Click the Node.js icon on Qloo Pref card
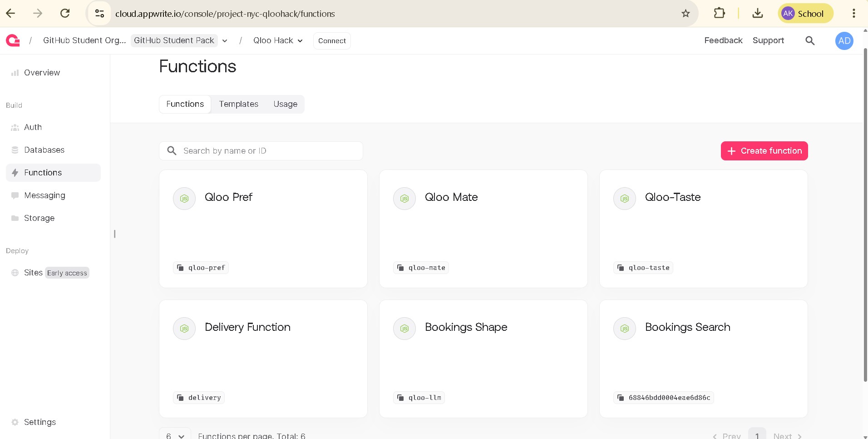Image resolution: width=868 pixels, height=439 pixels. [184, 199]
